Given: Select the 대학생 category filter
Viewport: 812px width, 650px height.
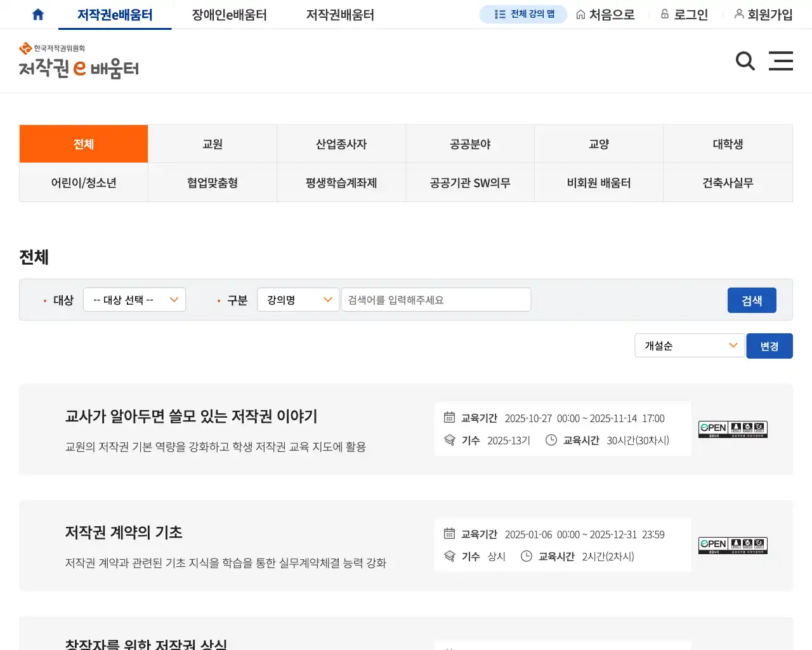Looking at the screenshot, I should pos(728,143).
